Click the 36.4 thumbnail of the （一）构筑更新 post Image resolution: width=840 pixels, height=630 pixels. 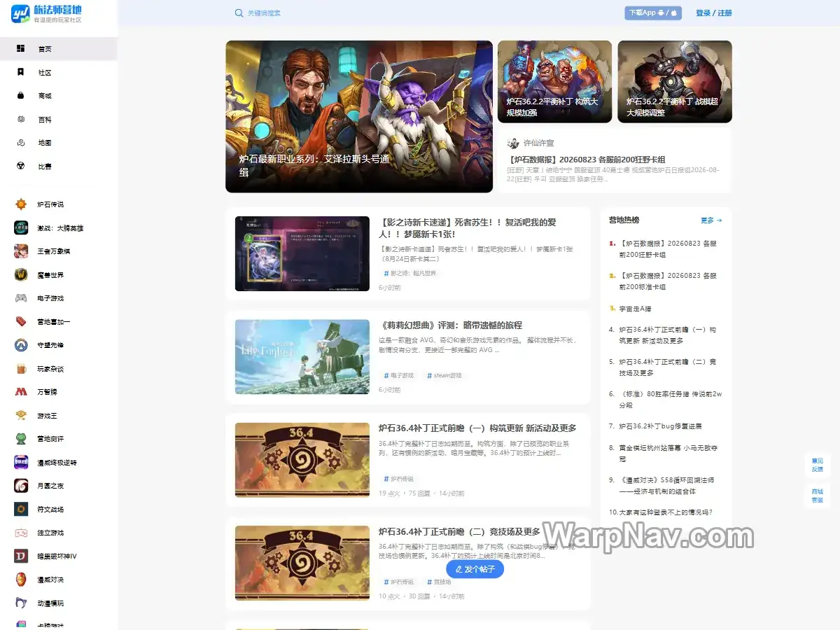[x=302, y=460]
